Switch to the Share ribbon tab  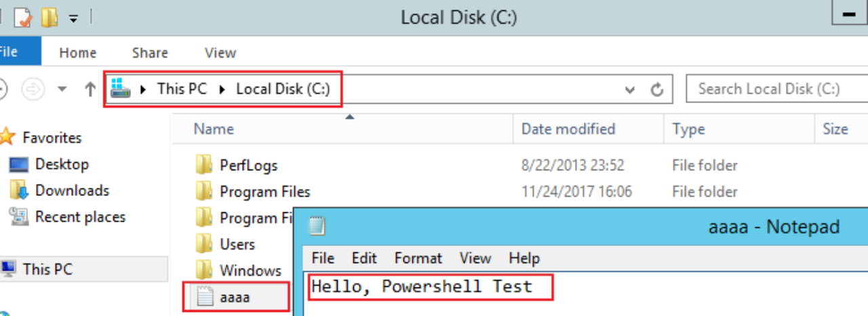150,53
